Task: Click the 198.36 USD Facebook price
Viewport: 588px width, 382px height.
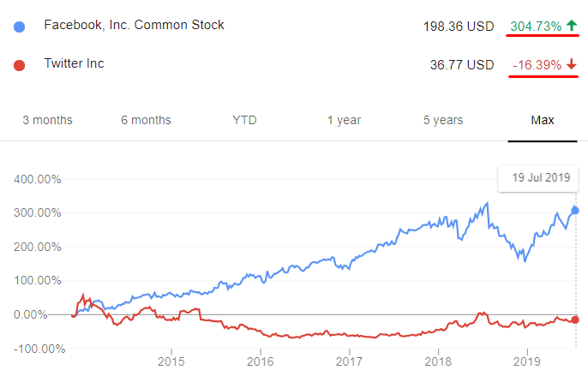Action: coord(459,27)
